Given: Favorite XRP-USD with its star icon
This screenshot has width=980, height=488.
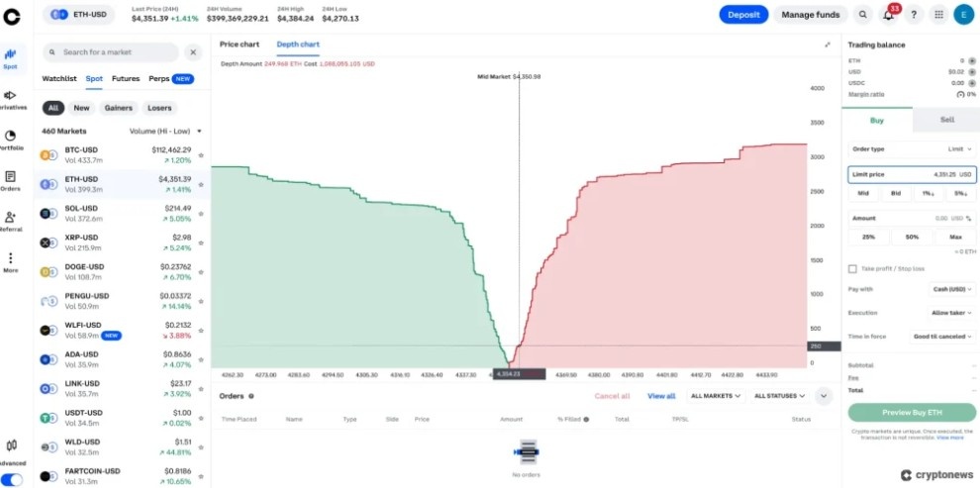Looking at the screenshot, I should click(x=201, y=243).
